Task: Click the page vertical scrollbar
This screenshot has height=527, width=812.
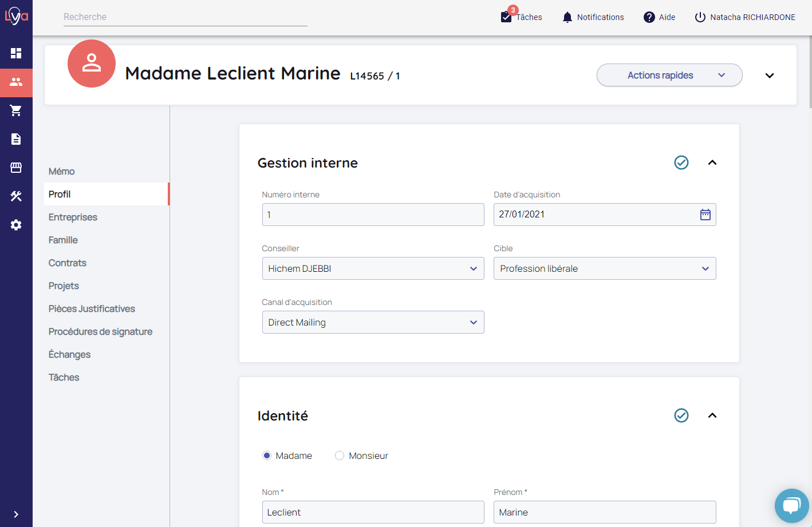Action: pos(810,72)
